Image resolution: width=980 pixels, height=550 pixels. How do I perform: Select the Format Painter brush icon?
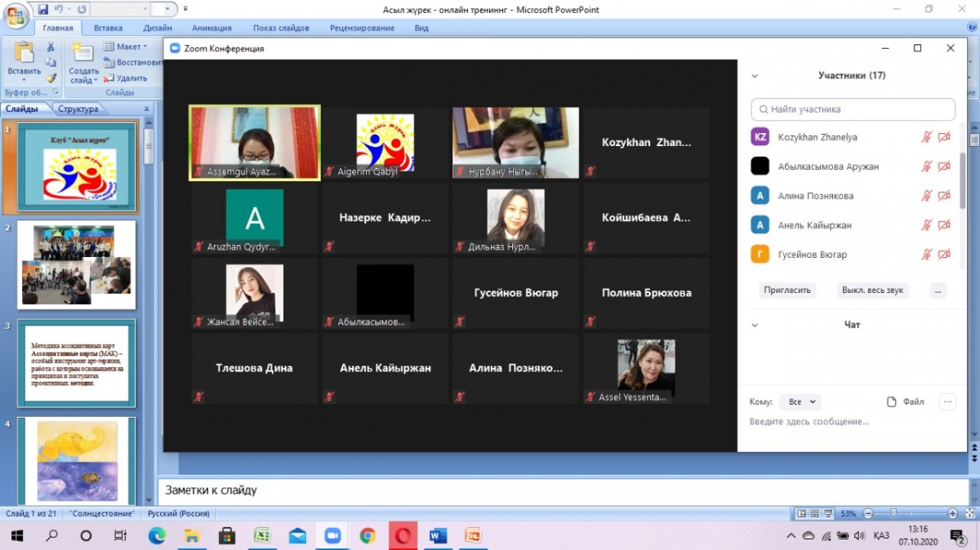click(x=51, y=78)
